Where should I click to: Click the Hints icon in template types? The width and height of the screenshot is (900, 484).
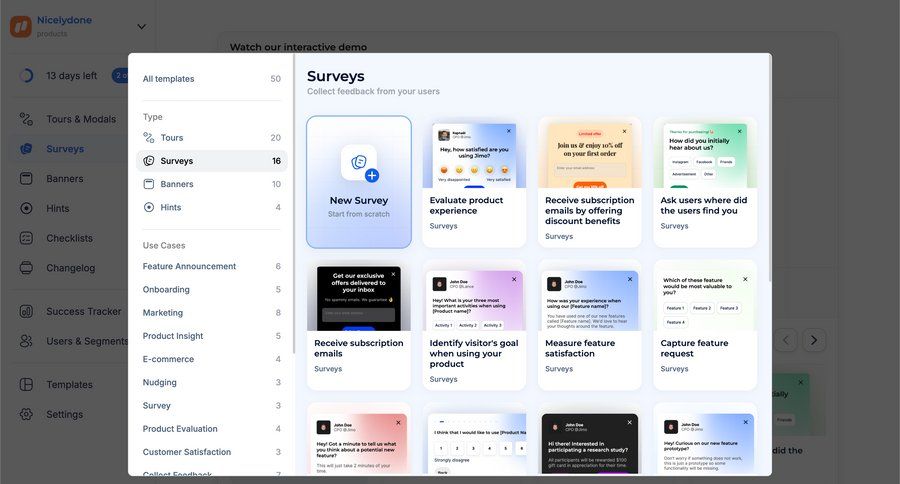tap(149, 208)
